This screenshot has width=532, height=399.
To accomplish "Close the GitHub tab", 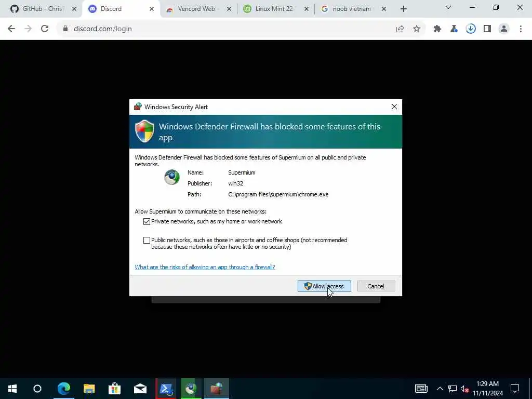I will click(x=74, y=9).
